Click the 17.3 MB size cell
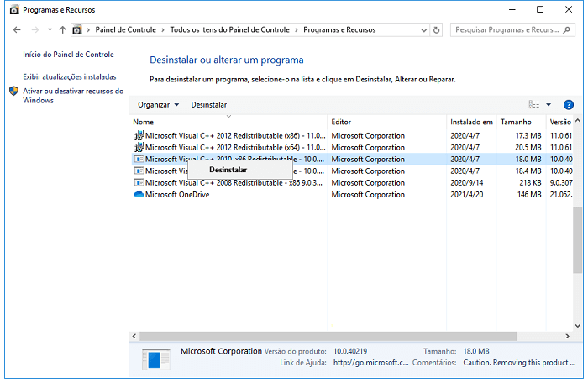588x383 pixels. pyautogui.click(x=528, y=136)
